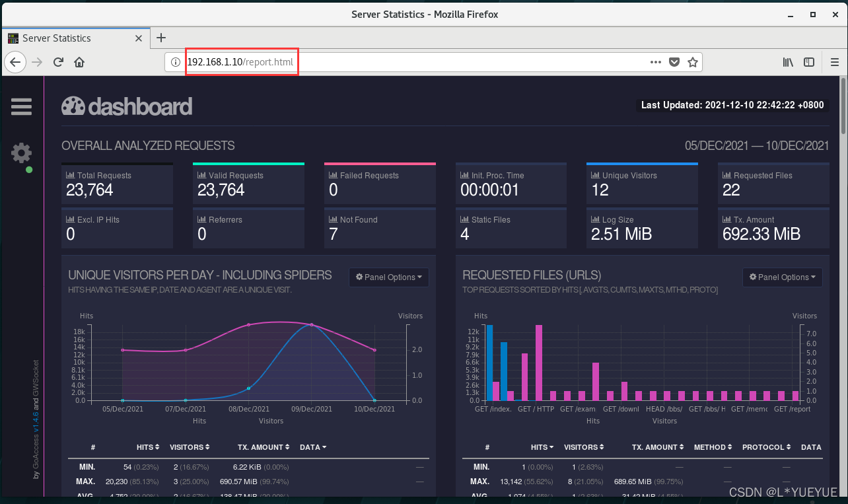Close the Server Statistics tab
848x504 pixels.
click(139, 38)
